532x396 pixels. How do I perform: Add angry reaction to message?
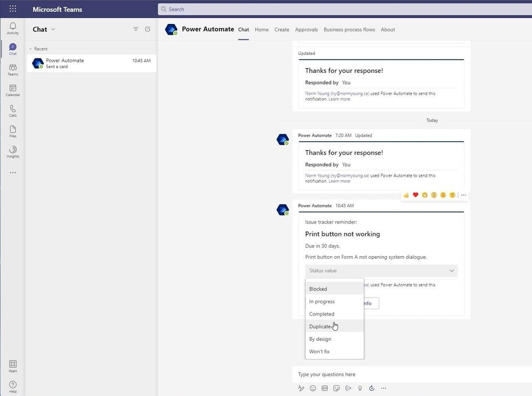point(452,195)
